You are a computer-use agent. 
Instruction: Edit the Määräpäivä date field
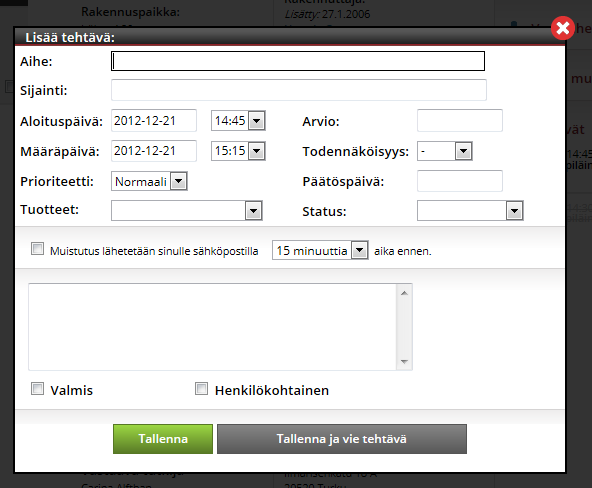click(x=154, y=151)
